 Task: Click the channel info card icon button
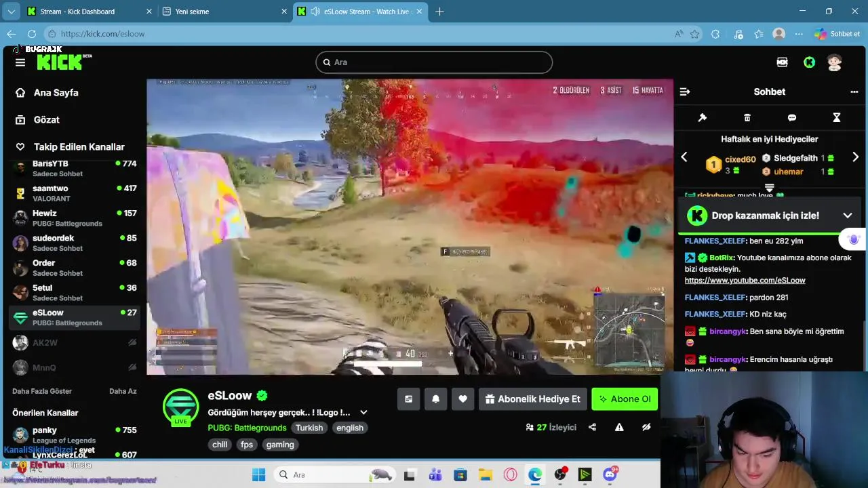click(408, 399)
